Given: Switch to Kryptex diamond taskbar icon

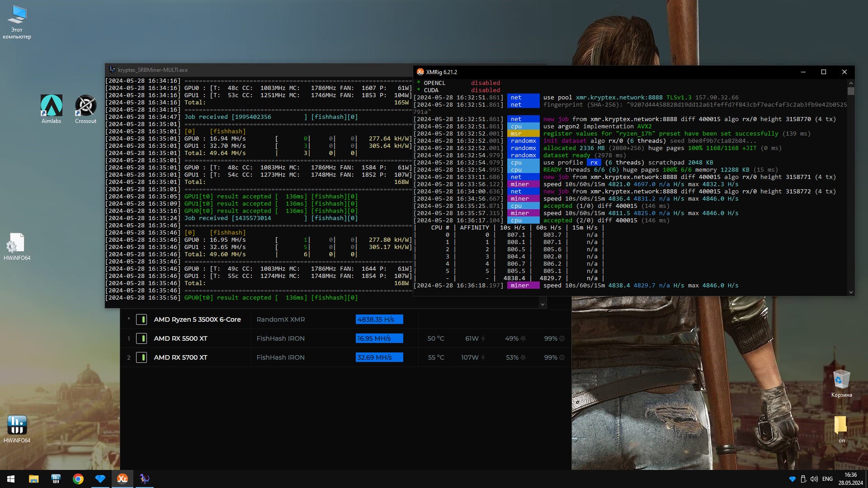Looking at the screenshot, I should click(100, 479).
